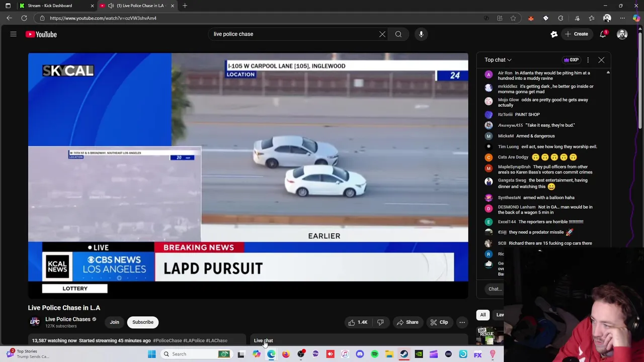Open Firefox from the taskbar
The width and height of the screenshot is (644, 362).
[x=286, y=354]
